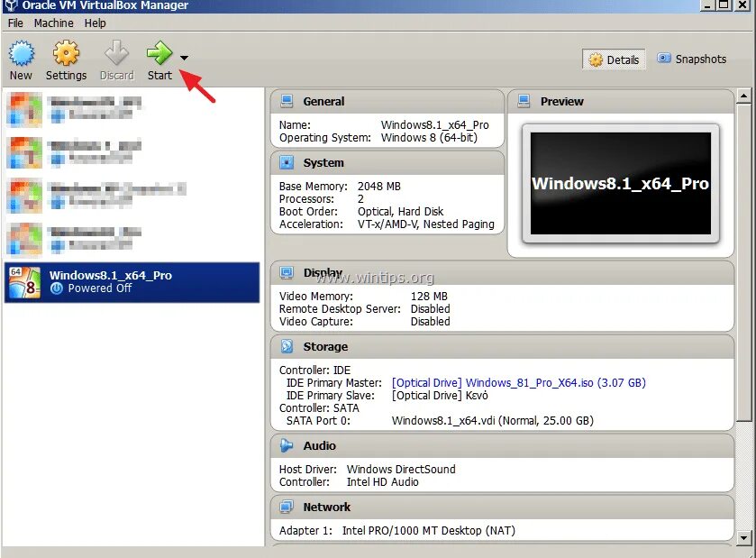Open the Machine menu
756x558 pixels.
pyautogui.click(x=53, y=23)
